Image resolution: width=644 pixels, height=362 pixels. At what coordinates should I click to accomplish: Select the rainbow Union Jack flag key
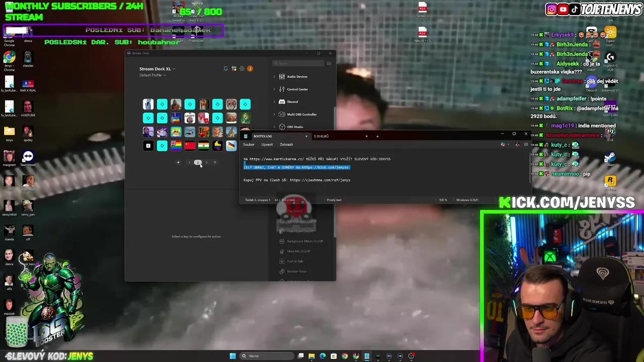176,145
